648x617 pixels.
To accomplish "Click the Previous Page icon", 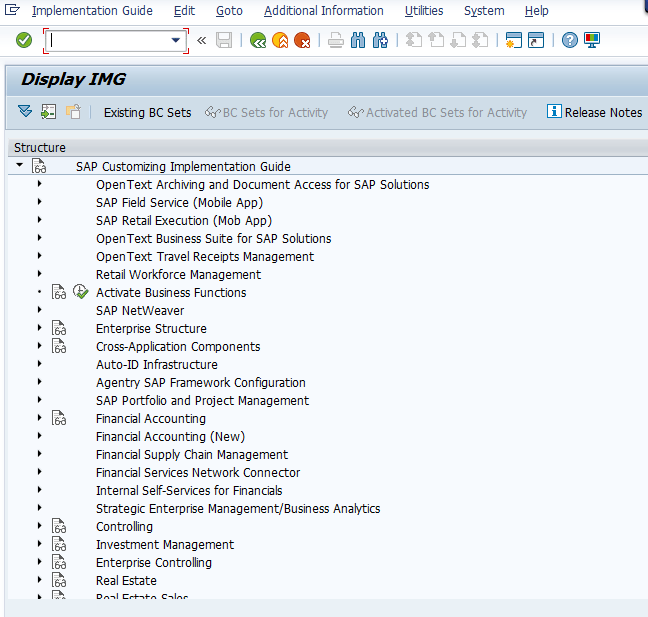I will click(x=436, y=40).
